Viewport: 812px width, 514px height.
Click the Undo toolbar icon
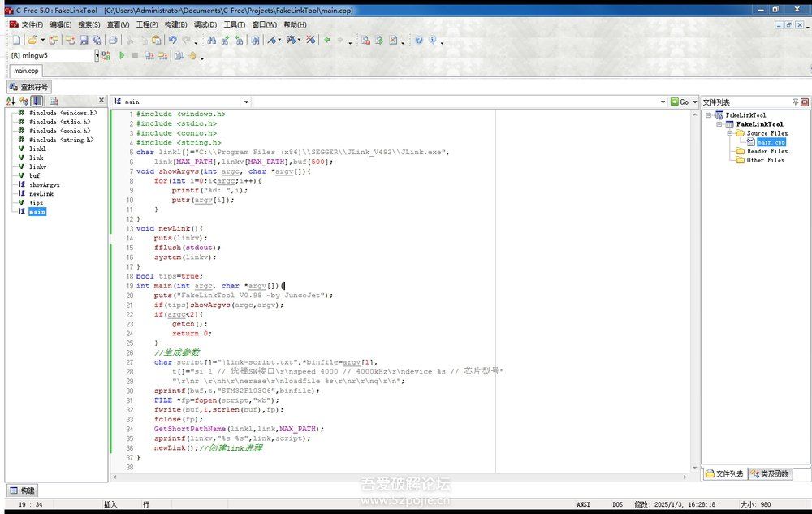[x=172, y=40]
